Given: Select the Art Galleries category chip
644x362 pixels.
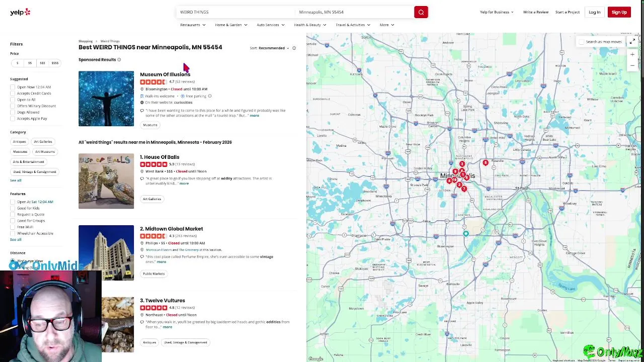Looking at the screenshot, I should (x=43, y=142).
